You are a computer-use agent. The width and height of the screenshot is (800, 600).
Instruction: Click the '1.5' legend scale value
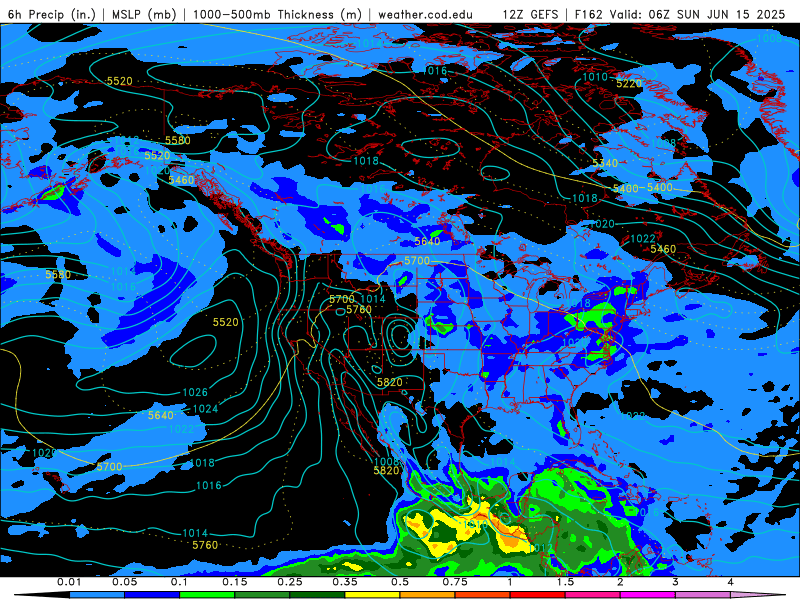[565, 582]
